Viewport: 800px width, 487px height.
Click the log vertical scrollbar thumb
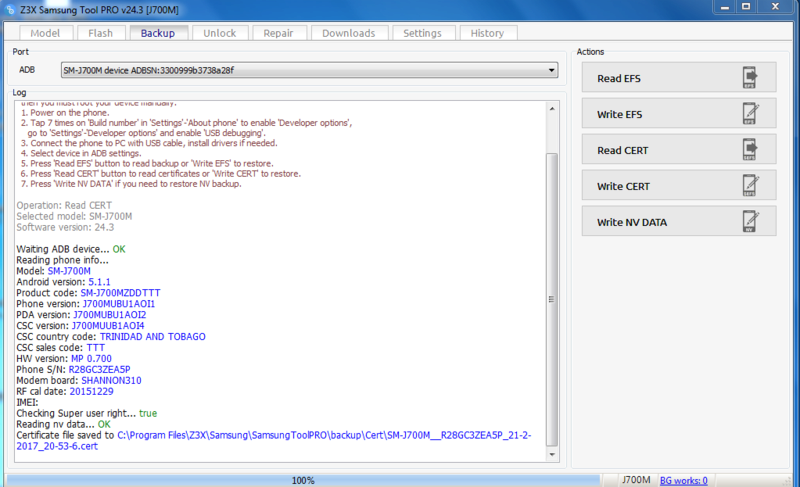point(552,299)
